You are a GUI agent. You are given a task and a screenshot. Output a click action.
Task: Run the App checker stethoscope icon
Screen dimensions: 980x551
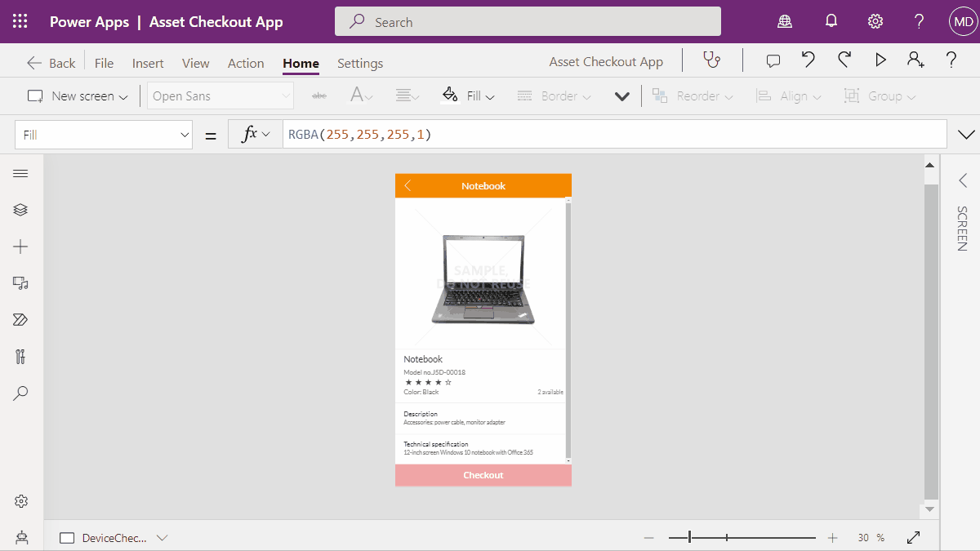(711, 60)
